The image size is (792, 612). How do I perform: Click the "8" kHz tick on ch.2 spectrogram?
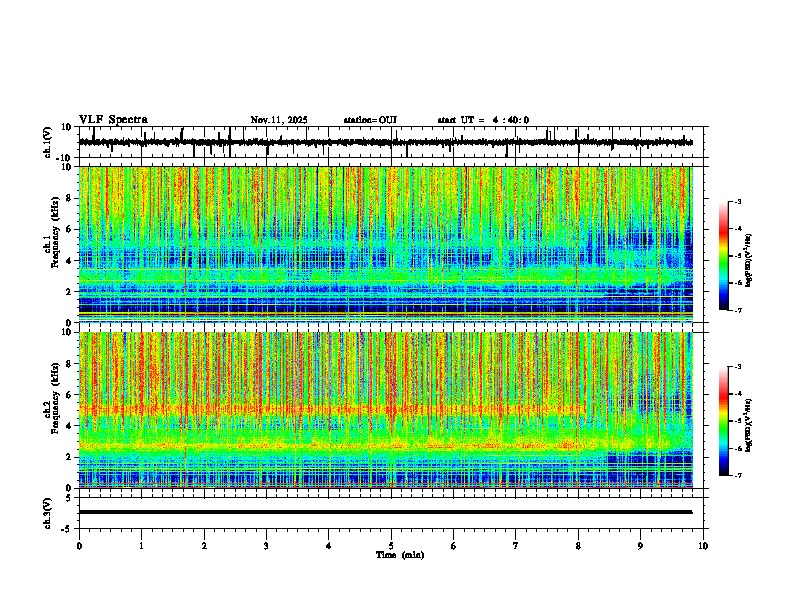click(70, 364)
